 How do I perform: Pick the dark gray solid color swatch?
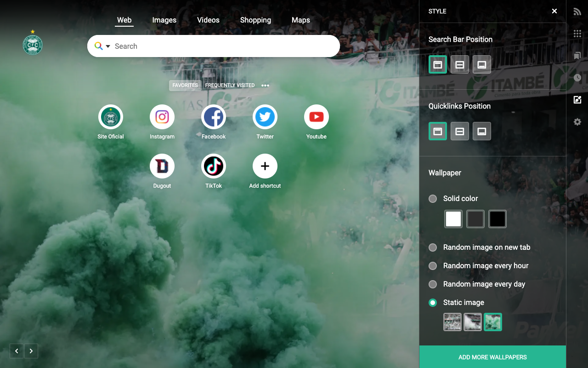[x=475, y=219]
